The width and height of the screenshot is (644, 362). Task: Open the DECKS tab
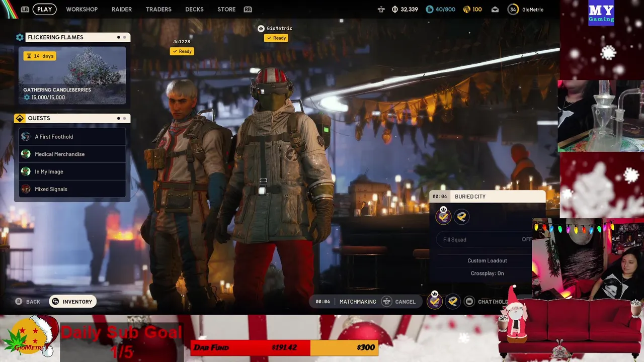pyautogui.click(x=194, y=9)
